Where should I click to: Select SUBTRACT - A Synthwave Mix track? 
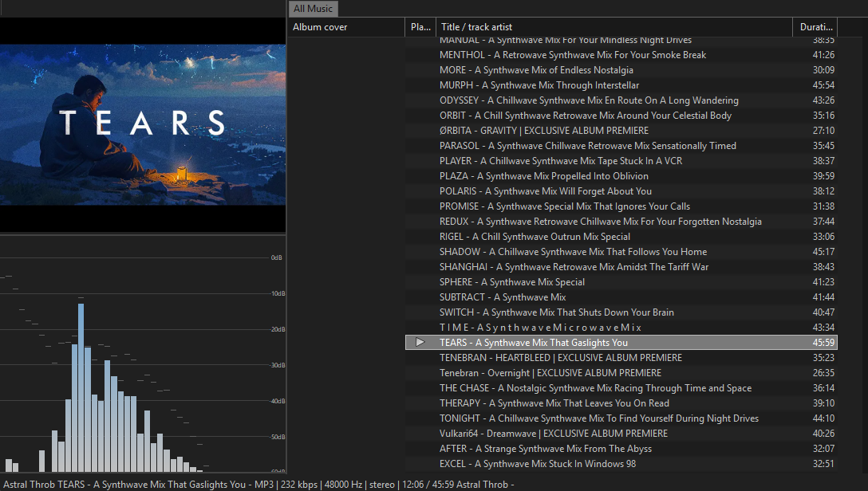coord(502,297)
